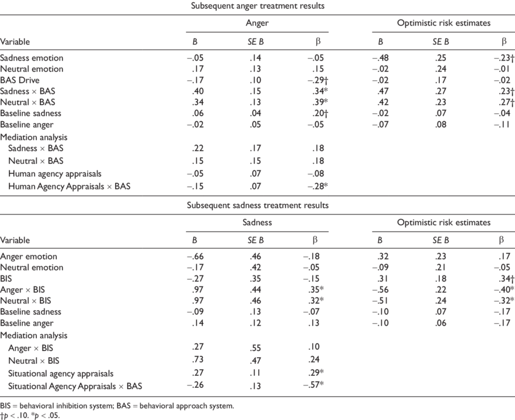Click the p-value significance footnote
515x420 pixels.
pos(30,415)
